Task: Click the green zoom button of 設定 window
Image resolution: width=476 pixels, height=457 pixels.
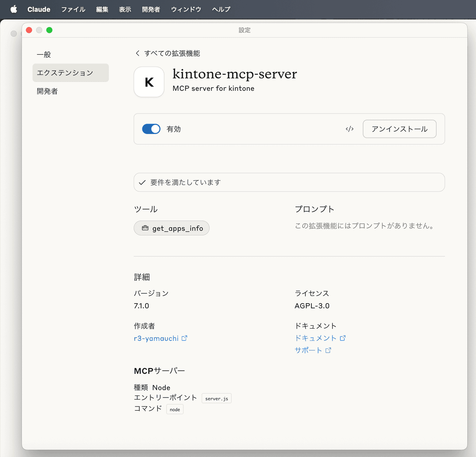Action: (x=49, y=30)
